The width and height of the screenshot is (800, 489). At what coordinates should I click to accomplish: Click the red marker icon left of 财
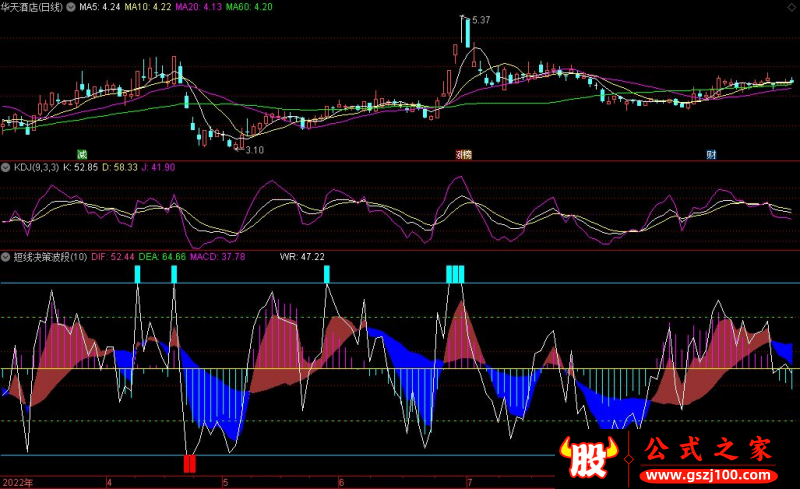[x=464, y=154]
